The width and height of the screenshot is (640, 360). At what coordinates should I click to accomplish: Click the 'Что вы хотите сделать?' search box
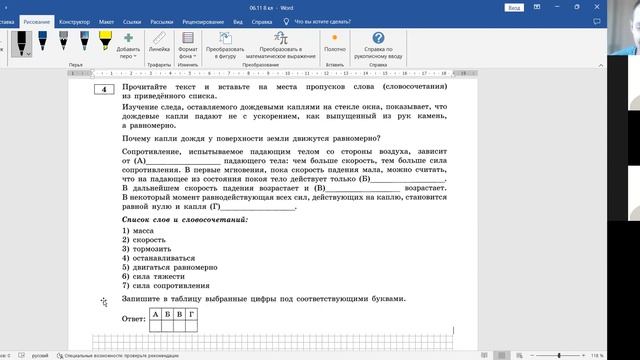[x=322, y=22]
